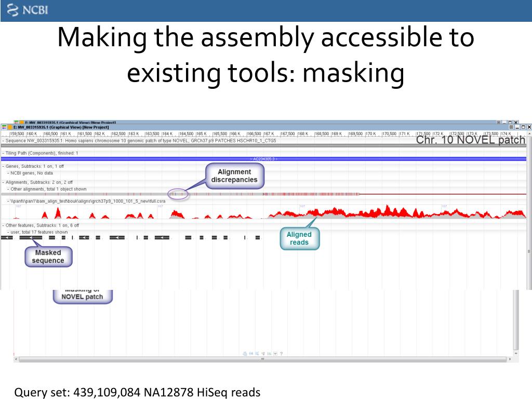Click the orange project icon in NW_003315935.1 title bar
Viewport: 532px width, 399px height.
click(x=10, y=127)
